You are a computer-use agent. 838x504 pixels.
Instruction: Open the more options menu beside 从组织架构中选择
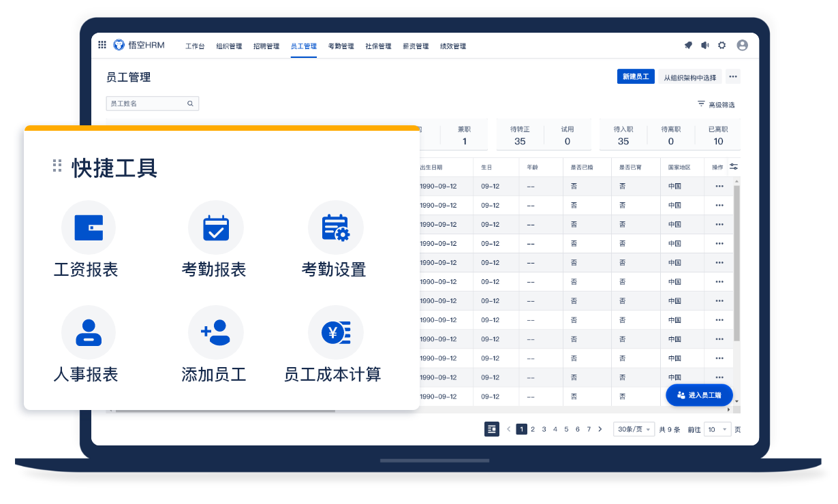coord(732,77)
